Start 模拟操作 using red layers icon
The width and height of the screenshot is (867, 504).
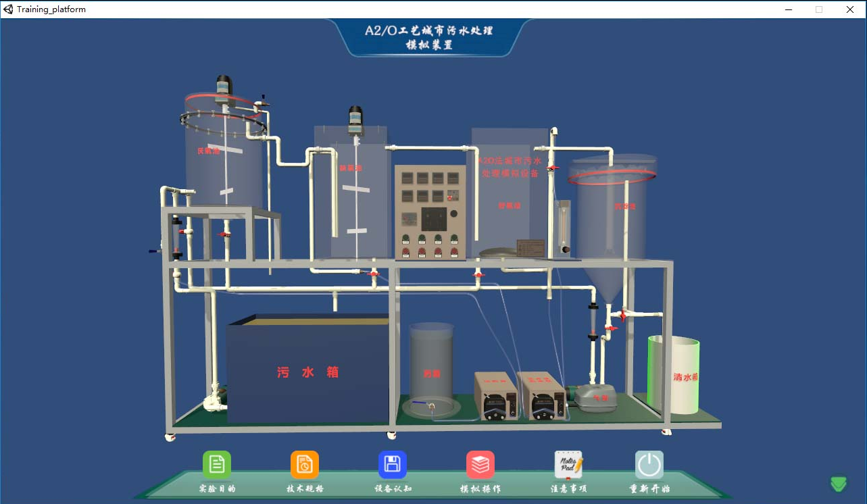tap(480, 465)
